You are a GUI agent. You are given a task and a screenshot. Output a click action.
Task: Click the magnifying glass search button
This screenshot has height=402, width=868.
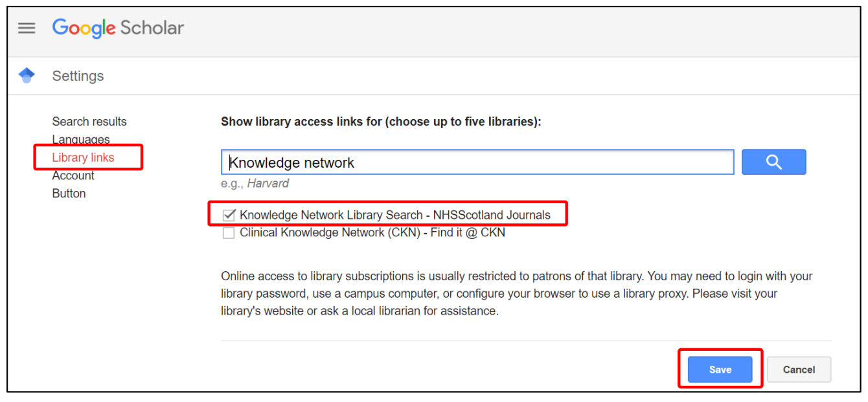[773, 162]
